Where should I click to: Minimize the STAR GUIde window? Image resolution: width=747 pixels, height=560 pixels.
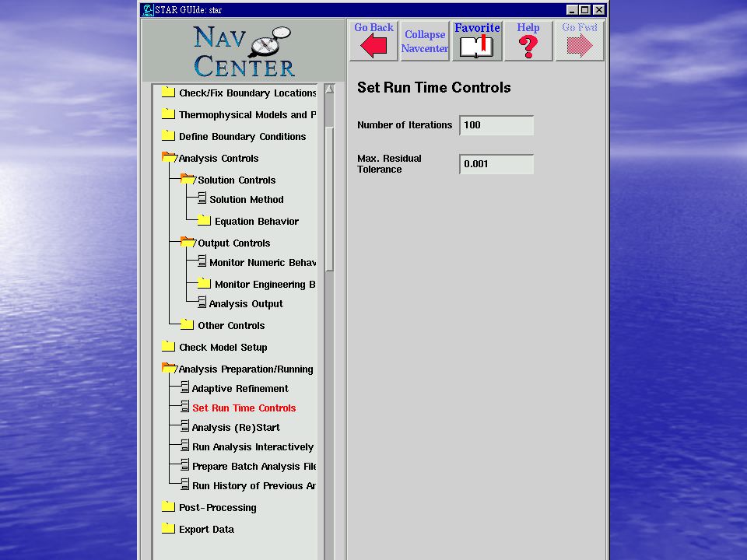(x=572, y=9)
